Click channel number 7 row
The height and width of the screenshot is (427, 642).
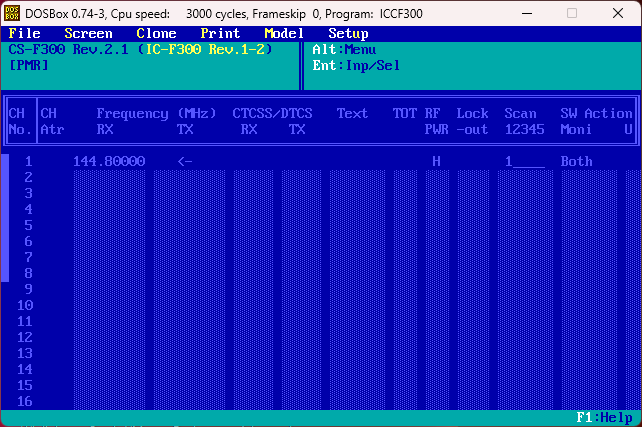[x=28, y=257]
